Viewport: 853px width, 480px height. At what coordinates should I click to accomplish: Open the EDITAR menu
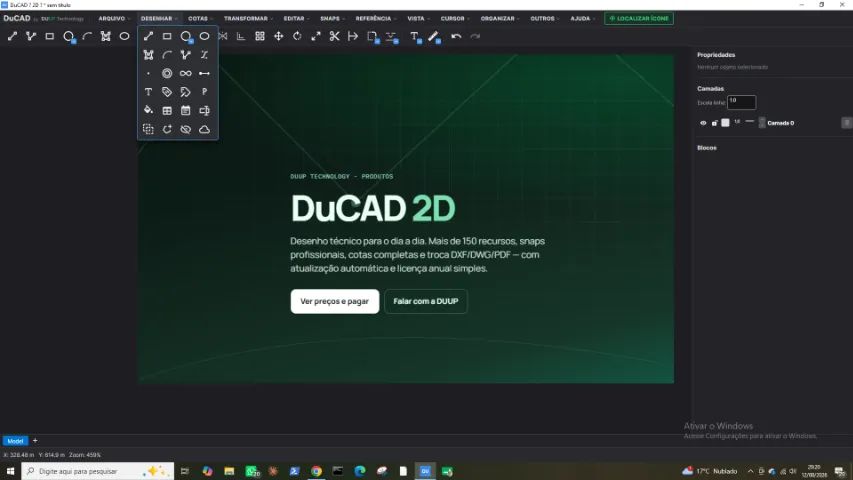[x=296, y=19]
